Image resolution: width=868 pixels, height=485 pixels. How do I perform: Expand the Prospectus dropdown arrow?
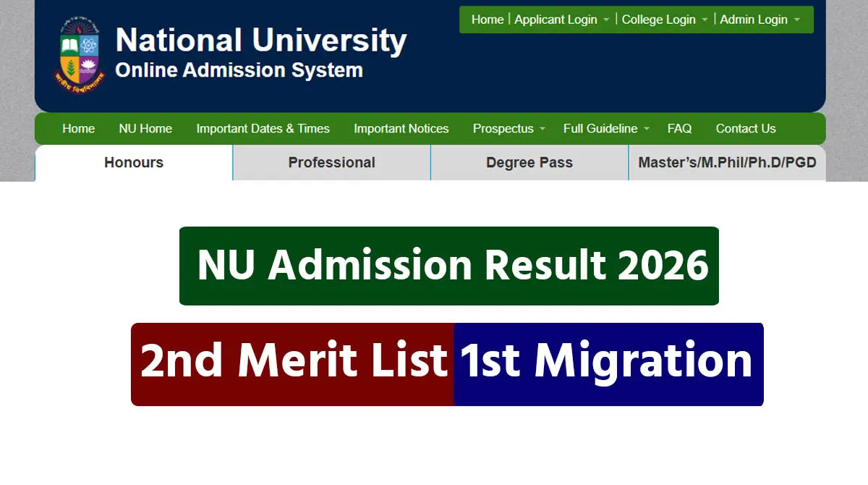(542, 129)
